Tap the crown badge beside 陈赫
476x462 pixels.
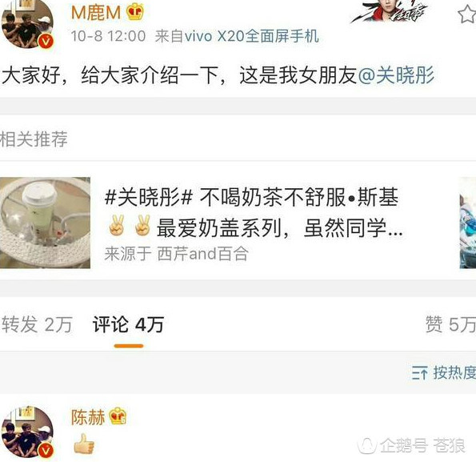click(118, 416)
